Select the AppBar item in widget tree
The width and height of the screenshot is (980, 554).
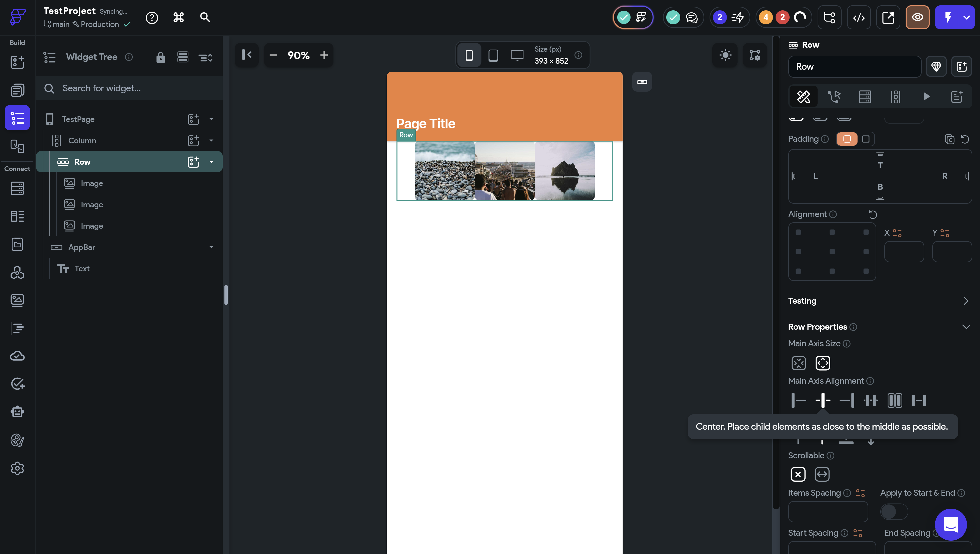click(x=81, y=247)
